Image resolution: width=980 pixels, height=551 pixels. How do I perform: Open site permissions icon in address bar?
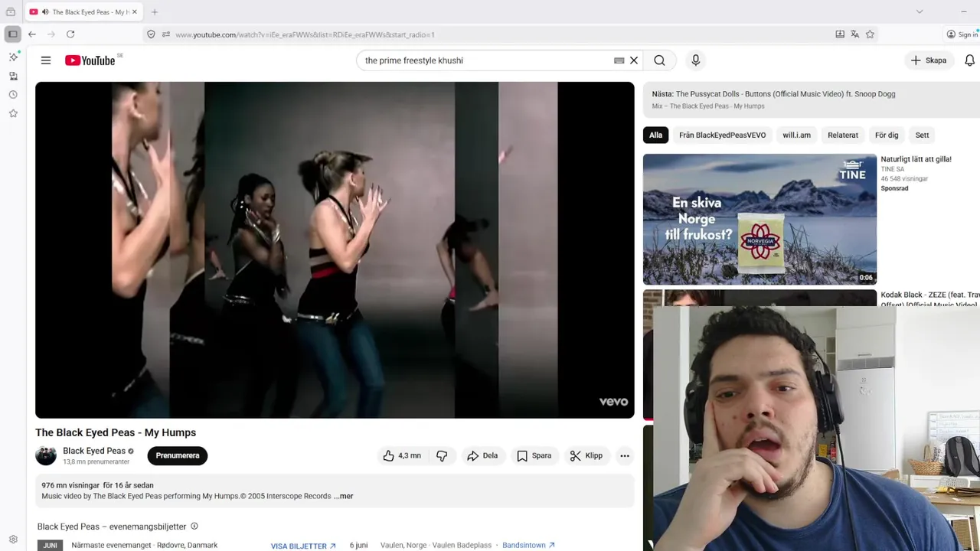(166, 34)
